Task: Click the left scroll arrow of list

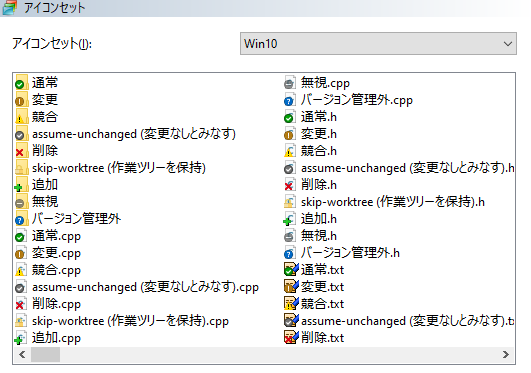Action: point(22,355)
